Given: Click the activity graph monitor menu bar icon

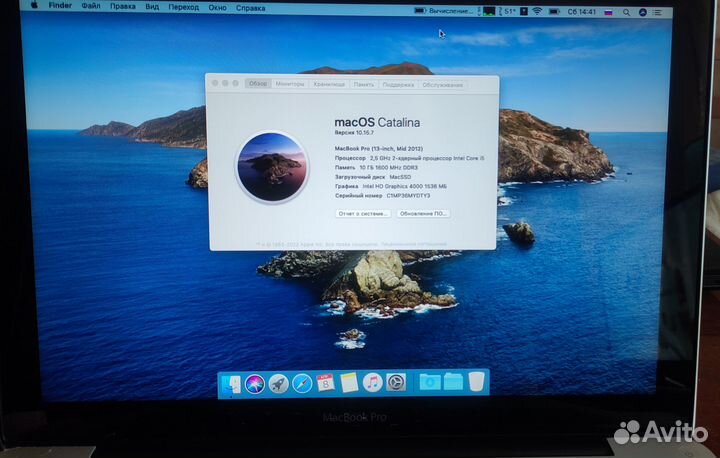Looking at the screenshot, I should click(x=489, y=11).
